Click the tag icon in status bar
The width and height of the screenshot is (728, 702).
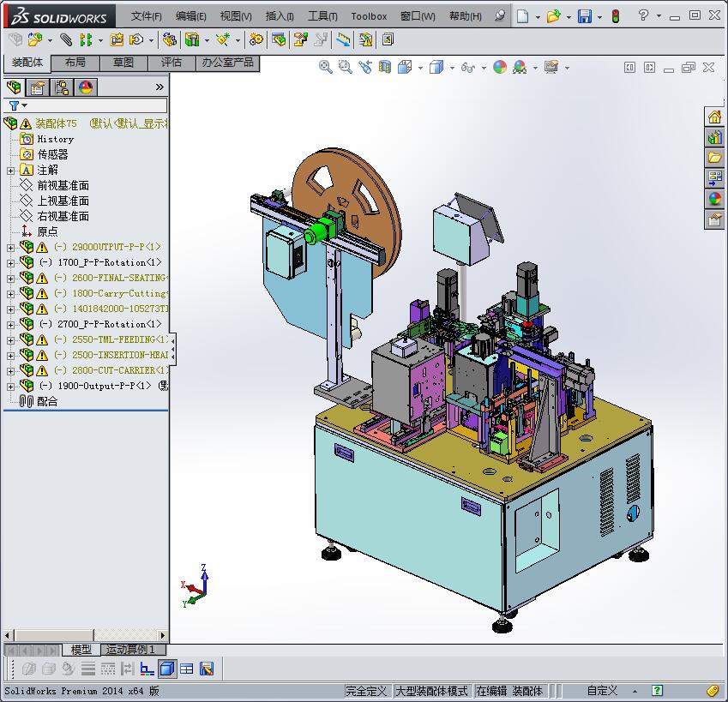(713, 690)
